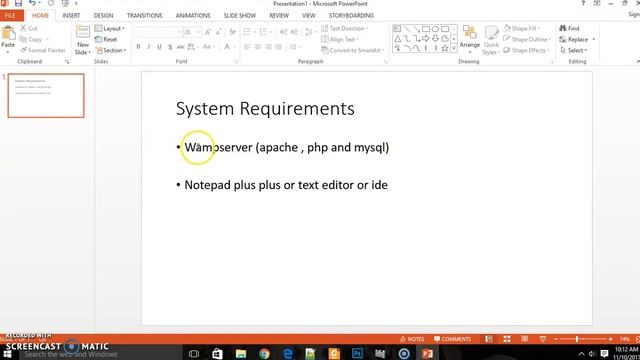The height and width of the screenshot is (360, 640).
Task: Click the Undo arrow in quick access toolbar
Action: click(x=32, y=3)
